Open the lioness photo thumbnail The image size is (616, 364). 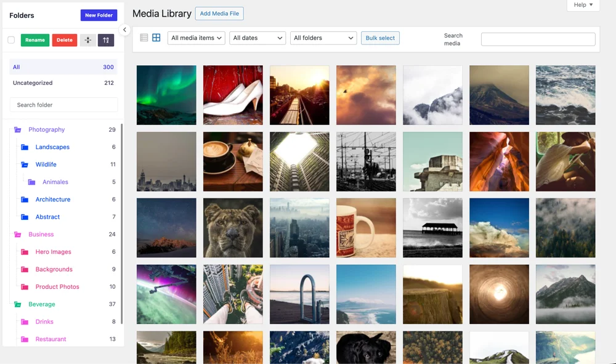pyautogui.click(x=233, y=227)
